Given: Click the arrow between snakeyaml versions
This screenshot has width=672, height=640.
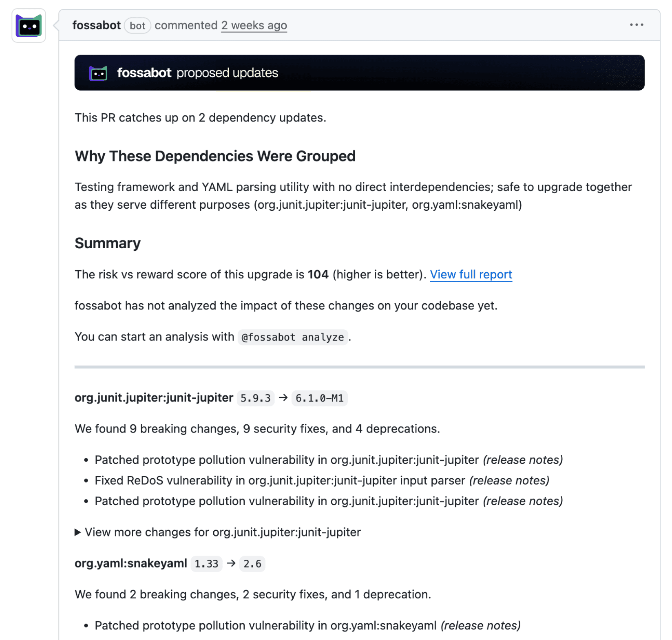Looking at the screenshot, I should click(231, 563).
